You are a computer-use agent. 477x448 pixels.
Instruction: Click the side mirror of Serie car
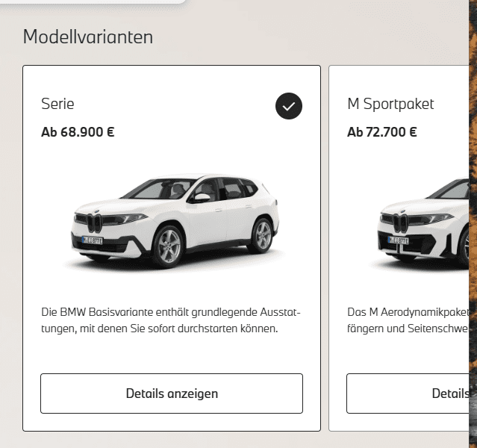click(x=201, y=198)
